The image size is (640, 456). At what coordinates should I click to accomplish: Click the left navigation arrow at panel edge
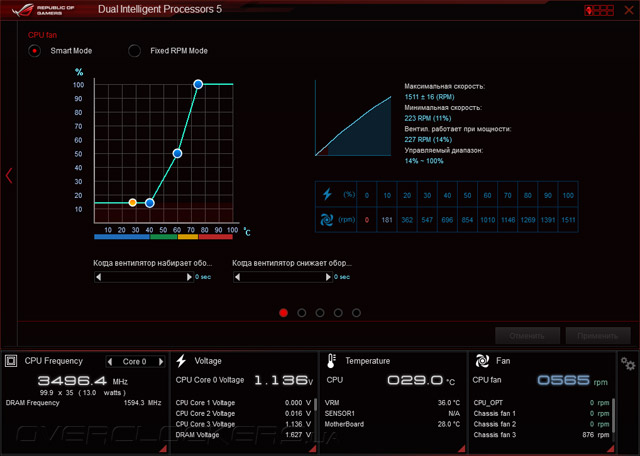(9, 176)
